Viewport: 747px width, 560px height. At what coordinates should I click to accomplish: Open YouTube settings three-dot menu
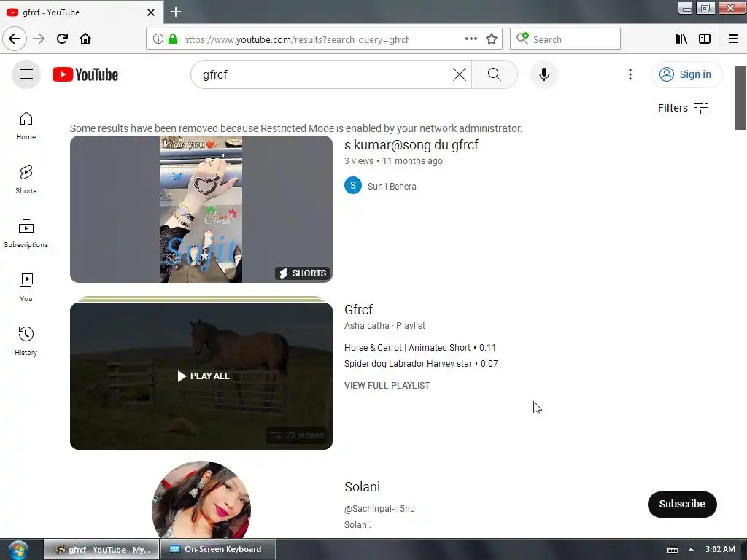(x=630, y=74)
